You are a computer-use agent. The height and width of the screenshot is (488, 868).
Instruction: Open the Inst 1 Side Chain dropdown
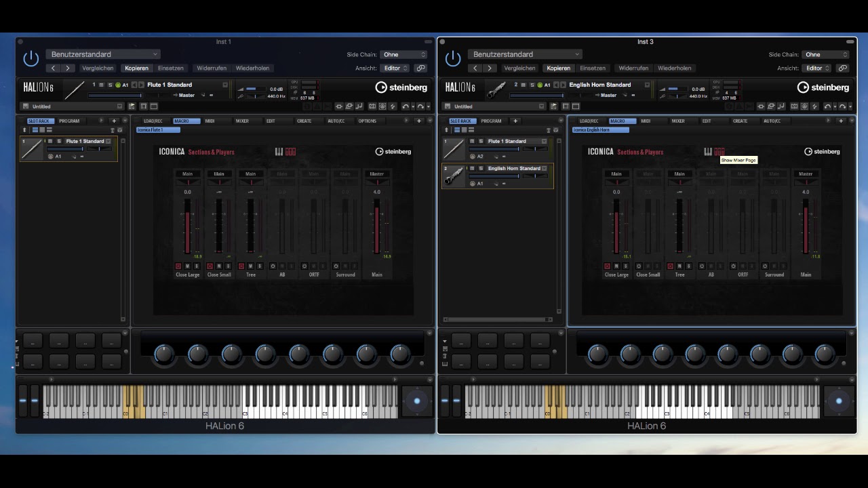click(404, 54)
